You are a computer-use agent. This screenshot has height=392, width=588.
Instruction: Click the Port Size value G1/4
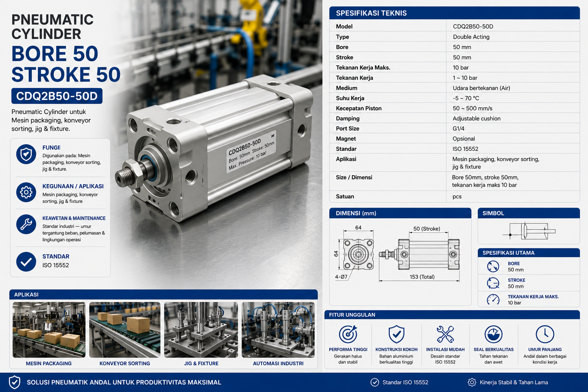click(459, 129)
